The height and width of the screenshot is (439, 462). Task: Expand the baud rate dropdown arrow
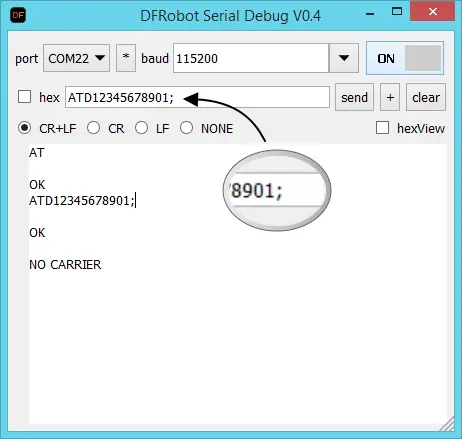[344, 58]
